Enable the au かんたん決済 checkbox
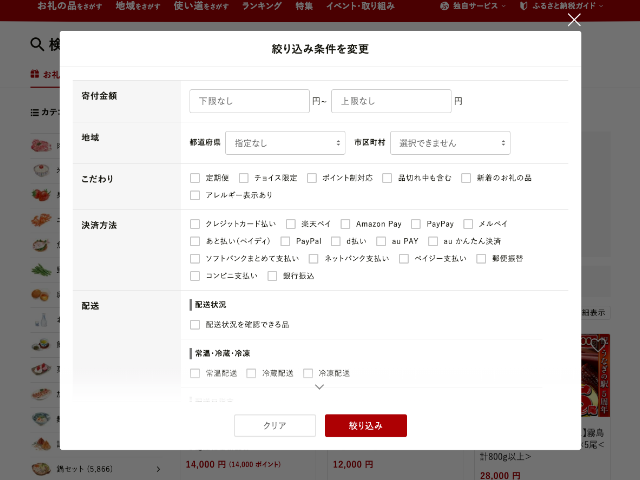This screenshot has width=640, height=480. click(433, 241)
